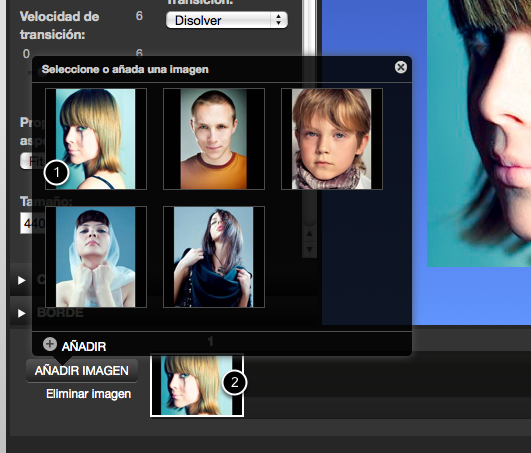Expand the collapsed section above BORDE
This screenshot has width=531, height=453.
click(x=21, y=280)
